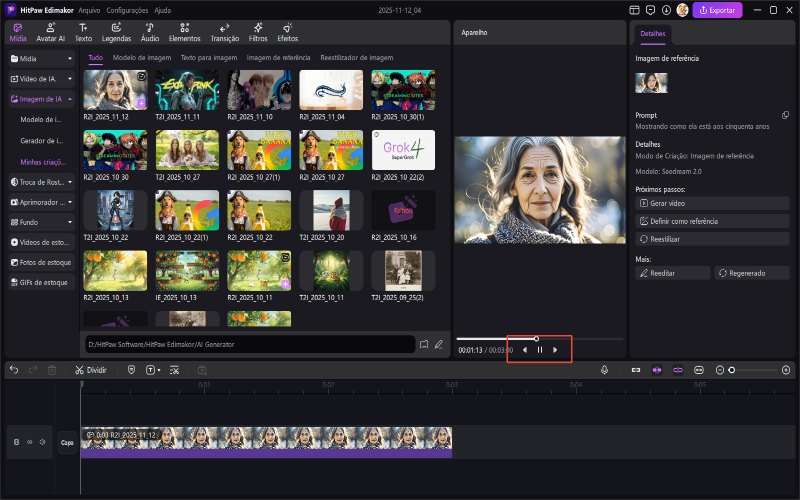
Task: Click the Exportar button
Action: click(x=717, y=10)
